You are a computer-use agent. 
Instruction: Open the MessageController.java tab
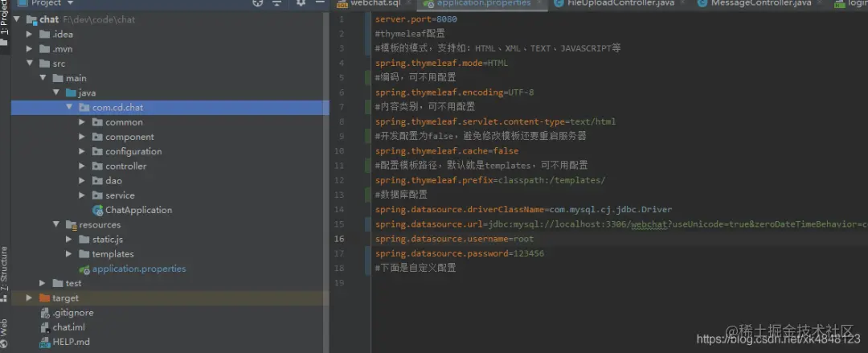click(x=760, y=3)
